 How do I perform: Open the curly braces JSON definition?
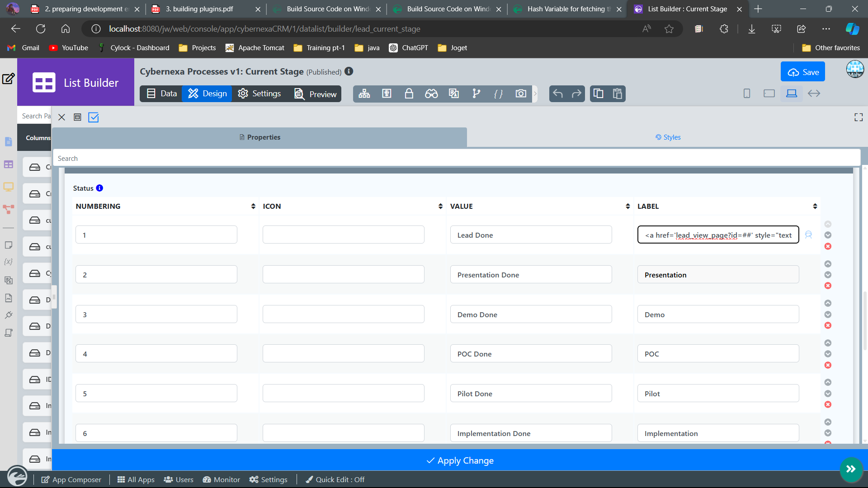click(x=498, y=94)
